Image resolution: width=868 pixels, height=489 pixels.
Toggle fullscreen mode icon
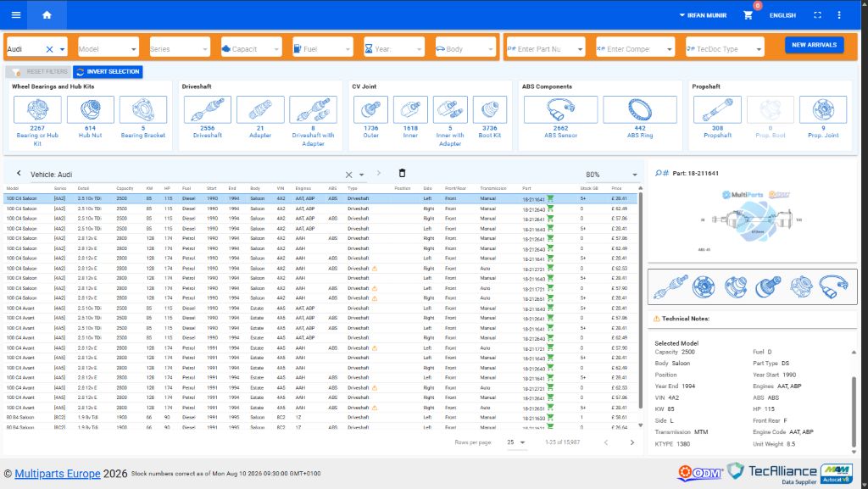pyautogui.click(x=817, y=15)
